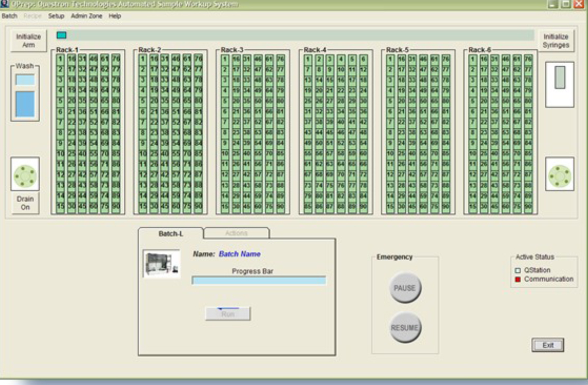Select sample position 1 in Rack-1
This screenshot has width=588, height=385.
click(60, 59)
